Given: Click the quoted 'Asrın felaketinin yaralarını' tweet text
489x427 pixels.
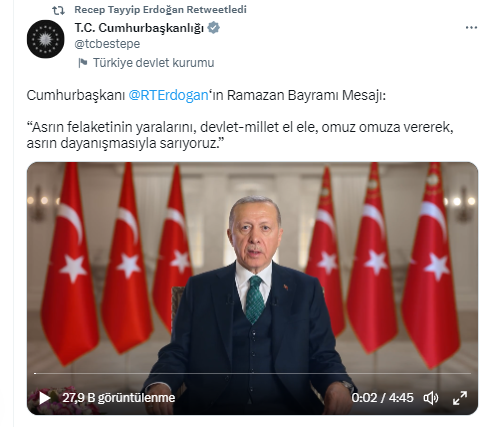Looking at the screenshot, I should (240, 135).
